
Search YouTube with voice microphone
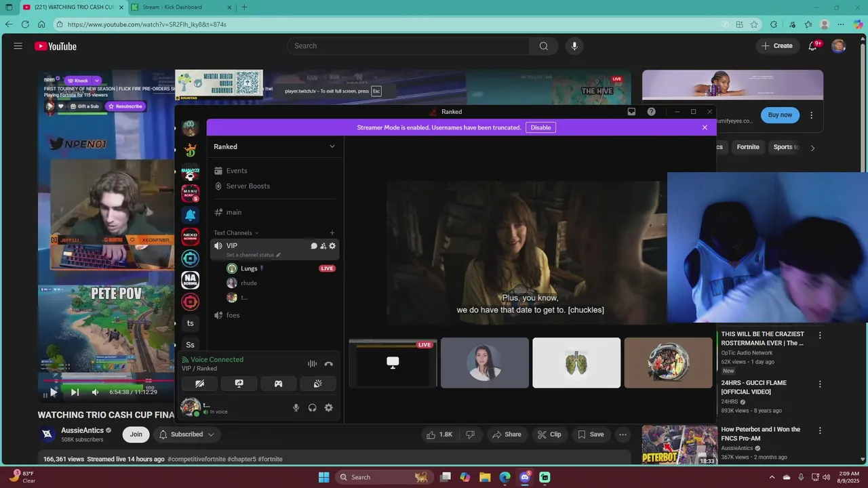tap(574, 46)
